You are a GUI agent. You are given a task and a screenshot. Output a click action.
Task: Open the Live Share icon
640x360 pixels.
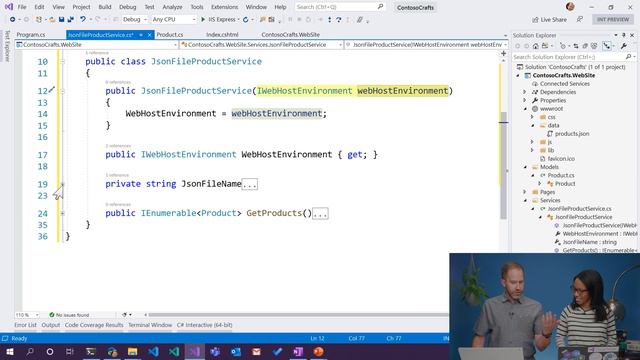pyautogui.click(x=535, y=20)
